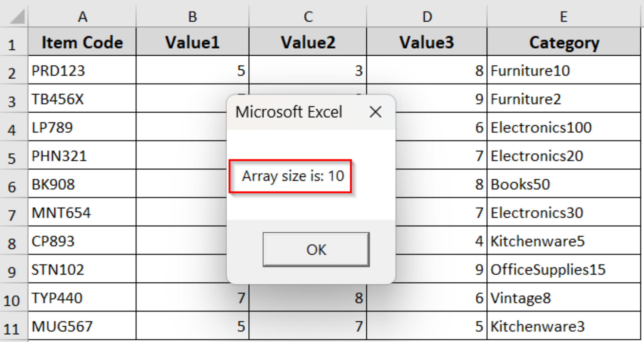Click OK in the Microsoft Excel dialog
Viewport: 644px width, 342px height.
pyautogui.click(x=316, y=250)
